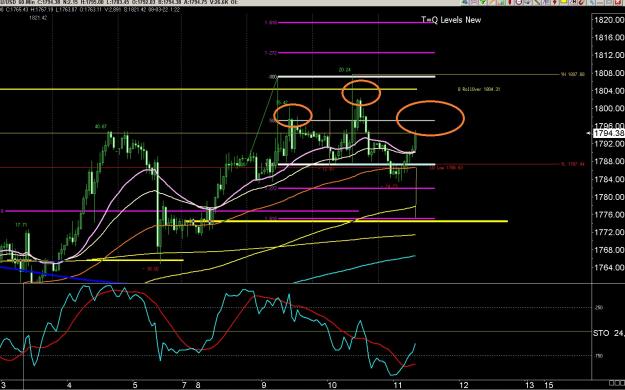This screenshot has height=390, width=625.
Task: Click the 1821.42 label at chart top-left
Action: (x=38, y=18)
